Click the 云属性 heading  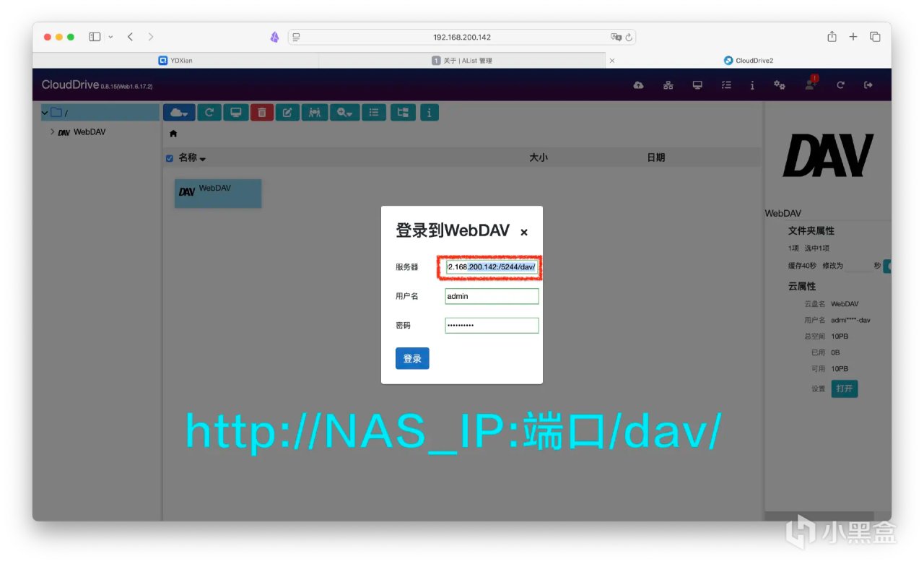pyautogui.click(x=802, y=287)
